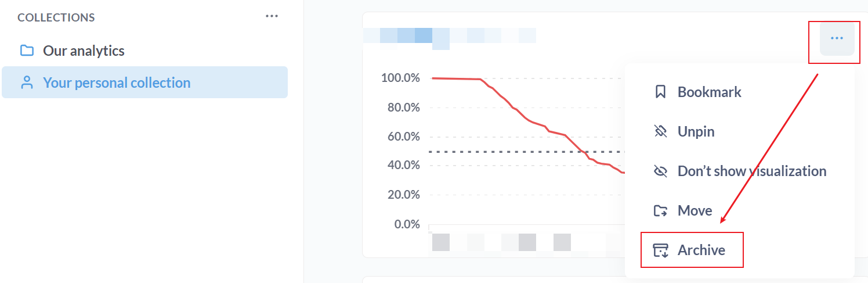Choose the Move menu entry label
868x283 pixels.
[695, 210]
